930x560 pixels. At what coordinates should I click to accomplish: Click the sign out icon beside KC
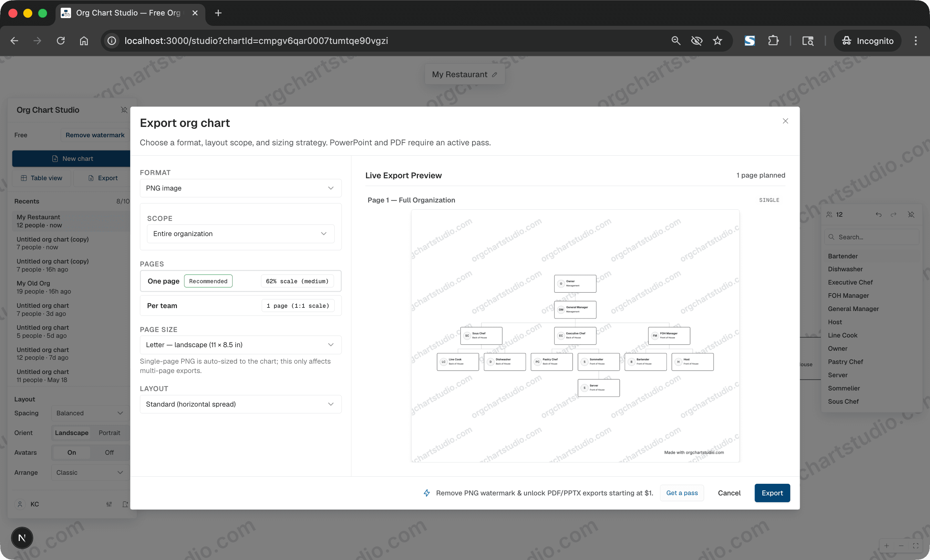tap(125, 504)
